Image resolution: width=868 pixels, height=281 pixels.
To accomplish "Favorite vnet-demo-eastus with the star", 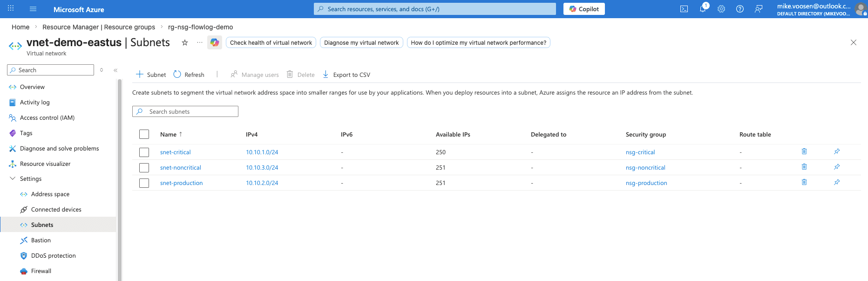I will click(185, 42).
